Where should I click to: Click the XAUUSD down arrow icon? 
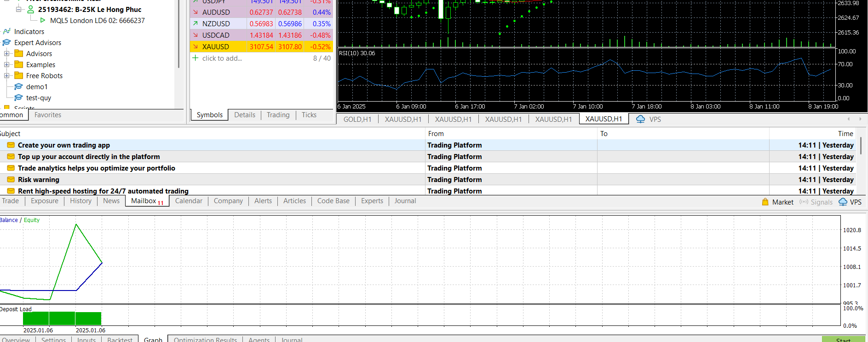pos(195,46)
